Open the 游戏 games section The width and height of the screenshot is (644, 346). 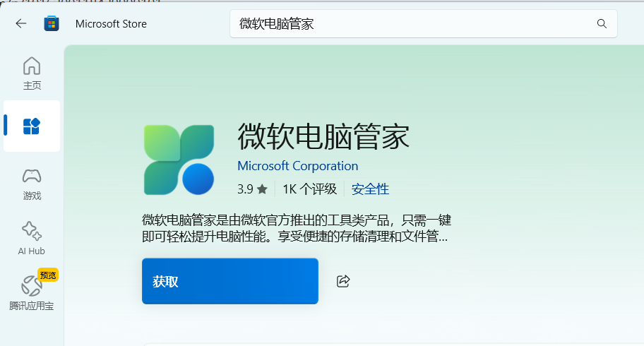[x=32, y=184]
